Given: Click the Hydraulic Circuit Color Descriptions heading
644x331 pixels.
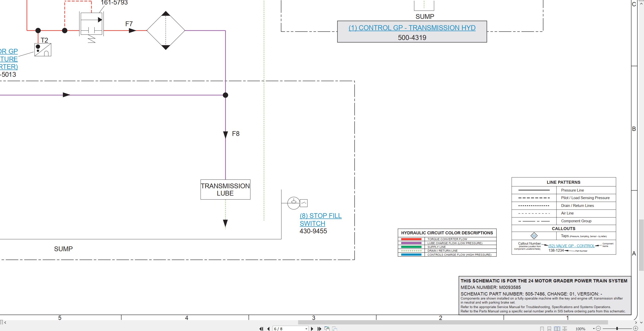Looking at the screenshot, I should click(x=447, y=233).
